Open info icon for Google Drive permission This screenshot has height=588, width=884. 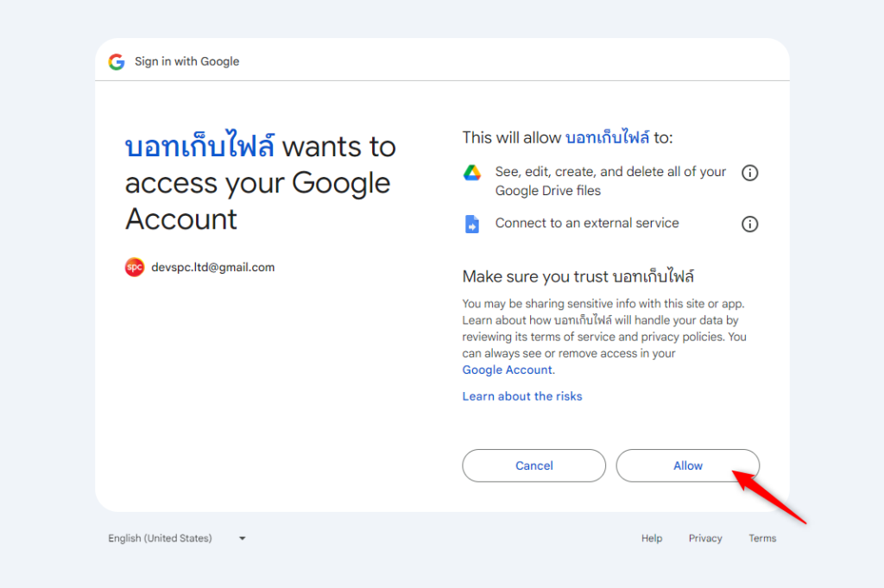(x=750, y=173)
